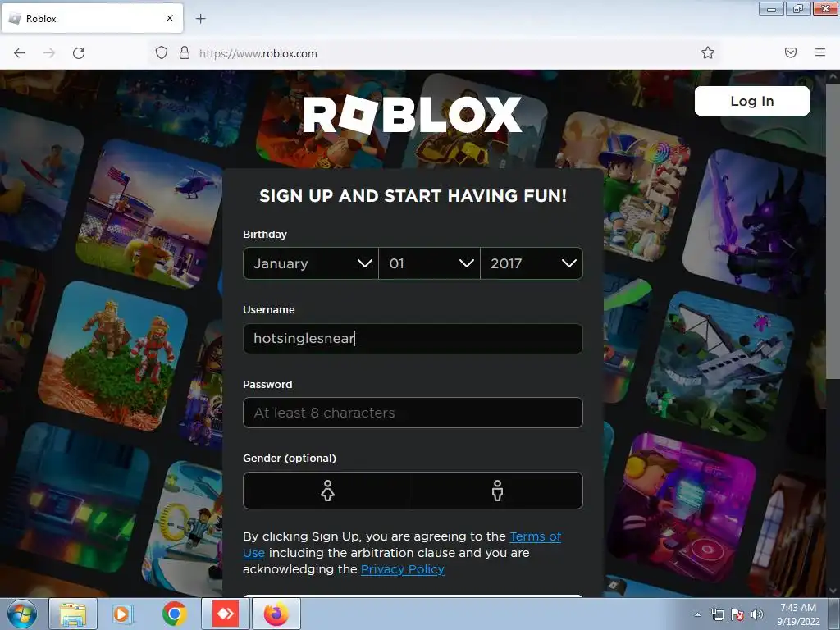
Task: Click the Roblox logo
Action: click(x=412, y=114)
